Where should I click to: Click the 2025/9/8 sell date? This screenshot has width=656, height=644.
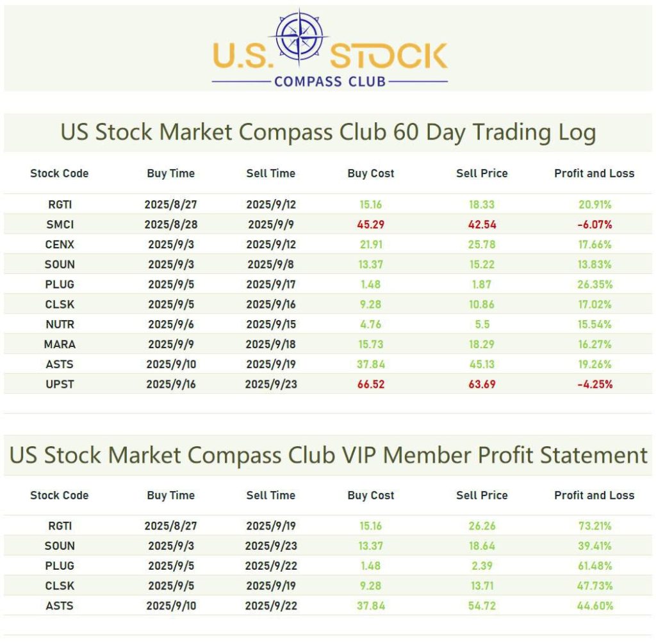click(270, 264)
